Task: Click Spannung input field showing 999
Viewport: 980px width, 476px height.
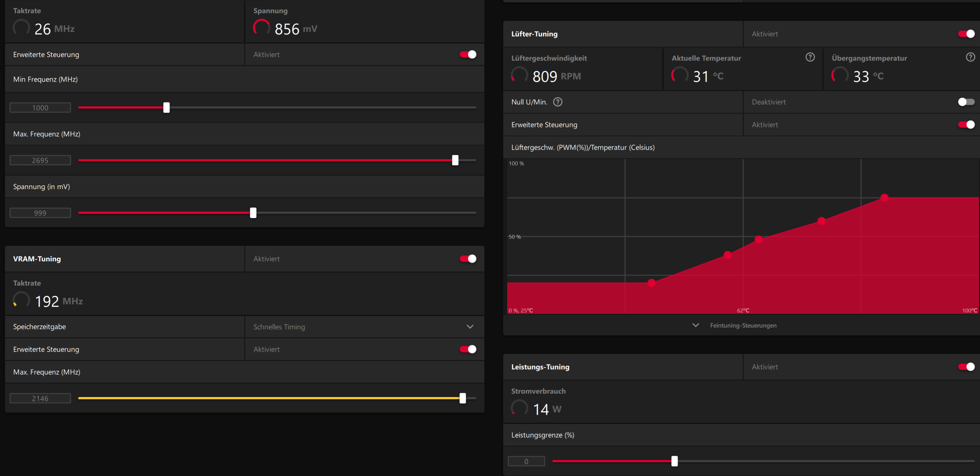Action: 40,213
